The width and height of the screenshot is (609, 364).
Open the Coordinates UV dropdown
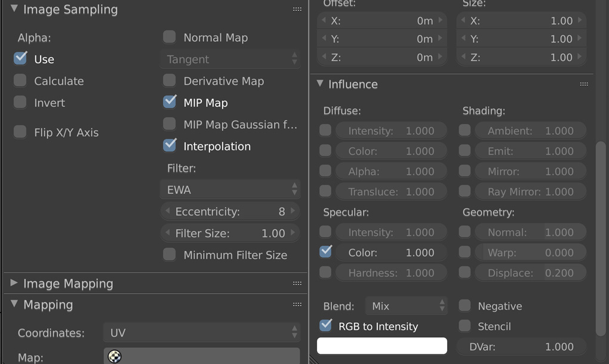[x=201, y=332]
